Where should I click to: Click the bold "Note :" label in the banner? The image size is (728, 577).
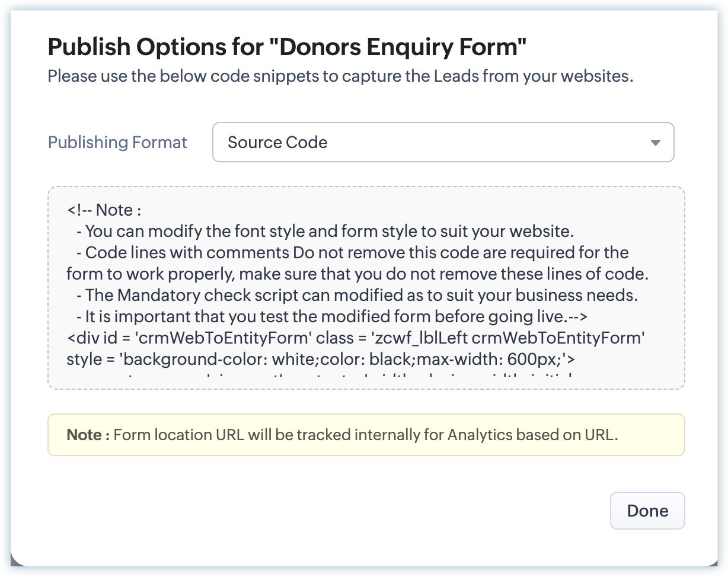coord(88,435)
